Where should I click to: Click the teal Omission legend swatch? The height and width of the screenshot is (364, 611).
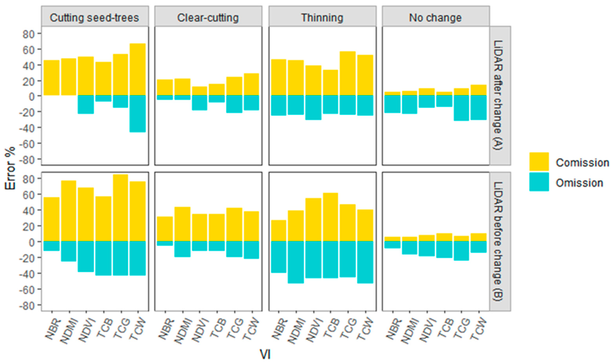point(539,182)
